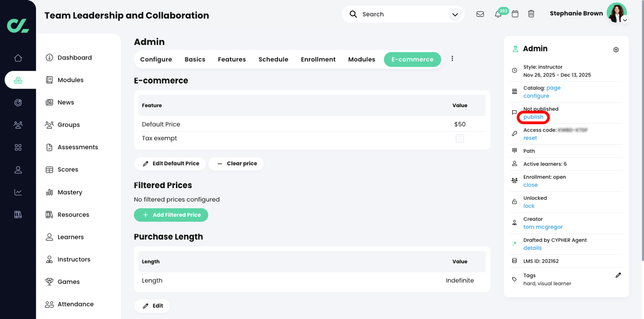
Task: Select the courses cubes icon in left rail
Action: (x=18, y=80)
